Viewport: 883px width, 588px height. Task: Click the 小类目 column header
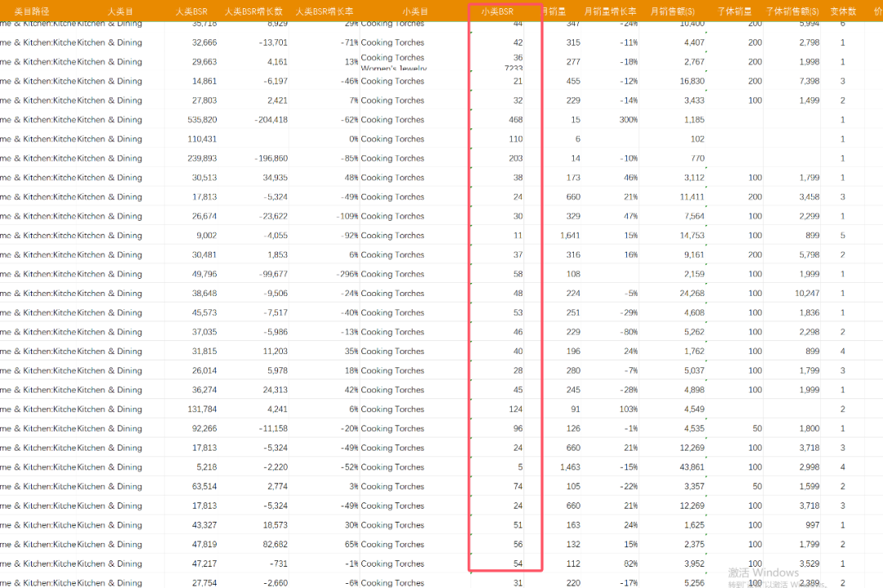pyautogui.click(x=415, y=11)
